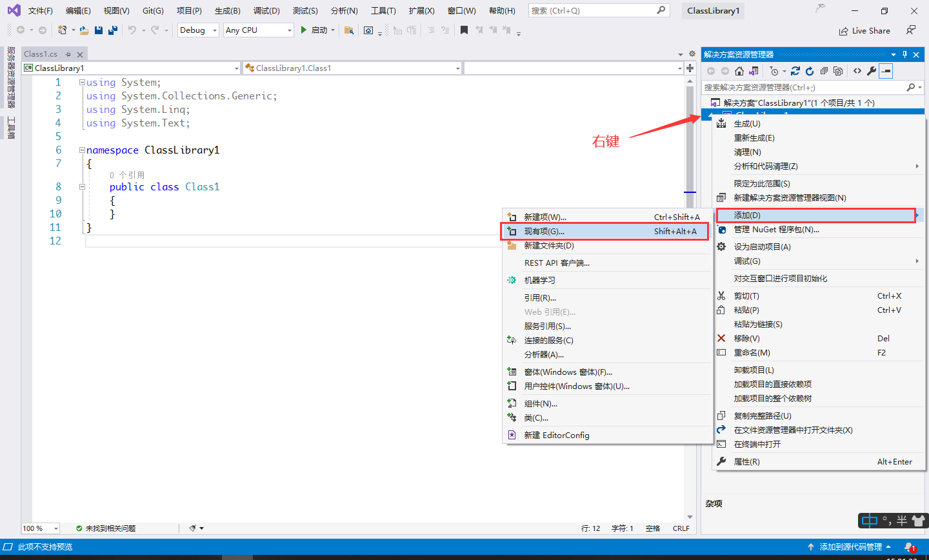Click the CRLF line ending indicator

[681, 528]
